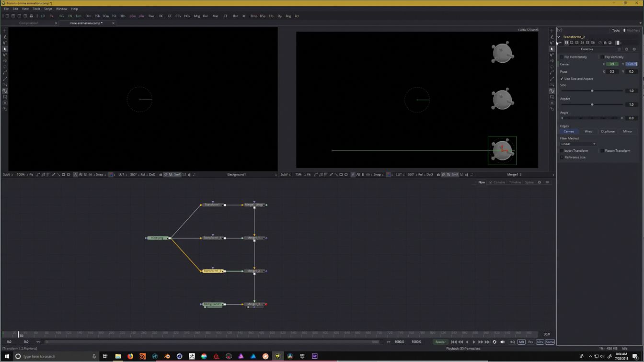This screenshot has width=644, height=362.
Task: Click the Play forward button
Action: [x=474, y=342]
